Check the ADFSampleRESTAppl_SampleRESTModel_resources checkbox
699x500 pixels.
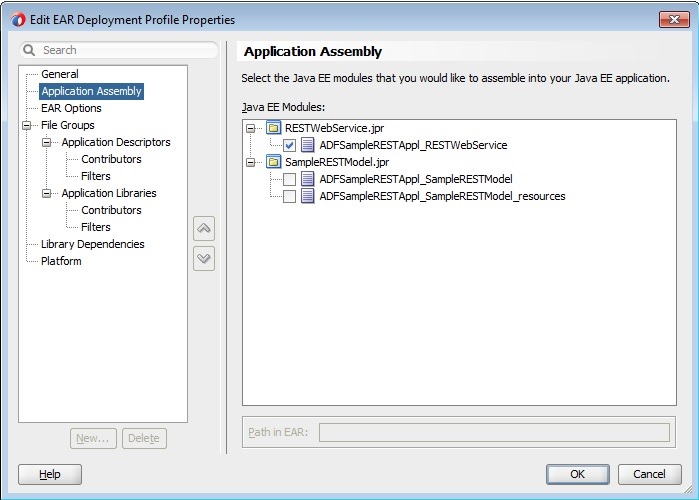(x=289, y=196)
